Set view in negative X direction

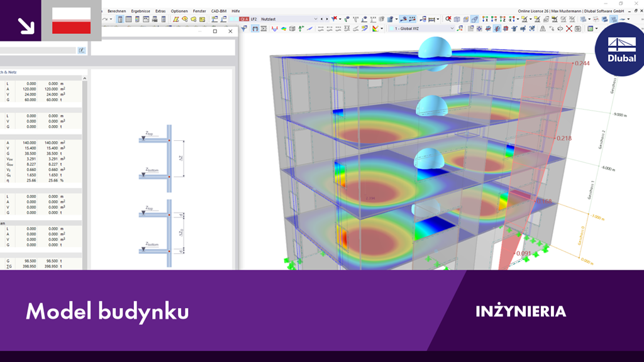[511, 19]
